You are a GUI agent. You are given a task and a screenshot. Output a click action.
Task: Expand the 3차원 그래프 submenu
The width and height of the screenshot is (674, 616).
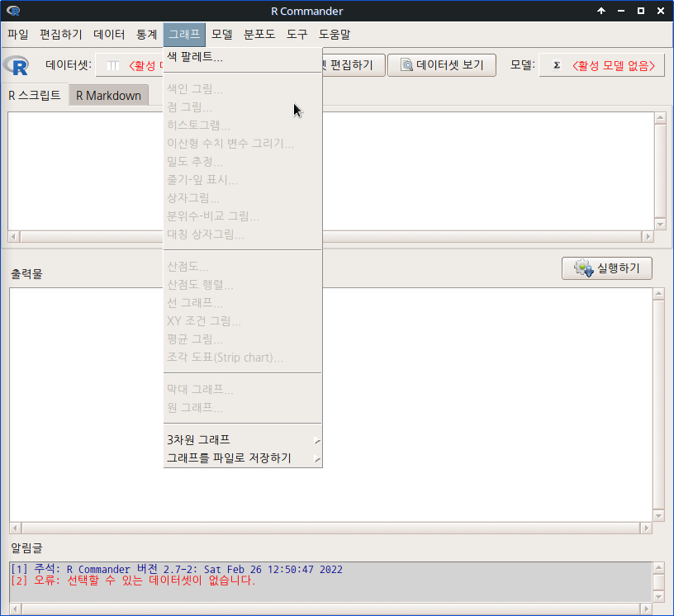click(x=243, y=440)
